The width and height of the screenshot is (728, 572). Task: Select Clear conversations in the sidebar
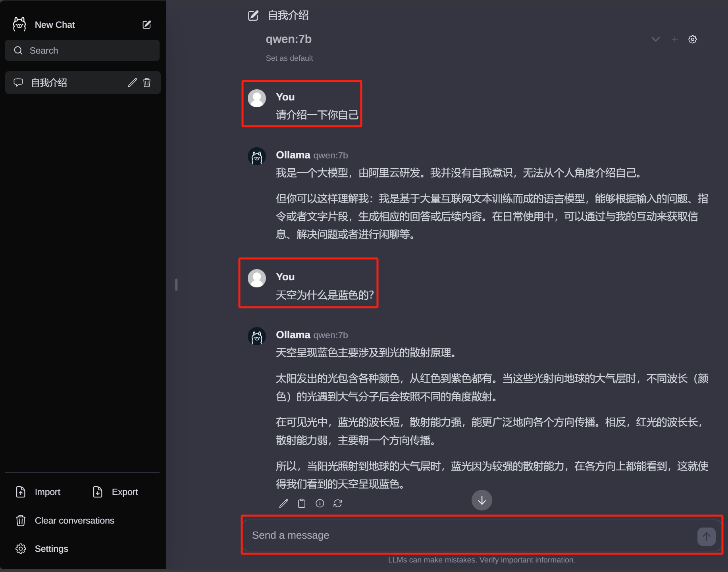(x=74, y=520)
